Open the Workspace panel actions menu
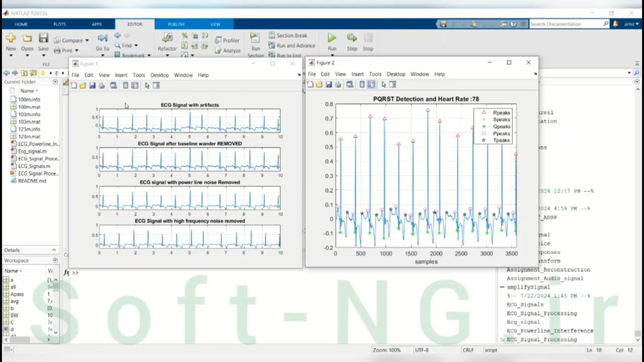 [55, 260]
